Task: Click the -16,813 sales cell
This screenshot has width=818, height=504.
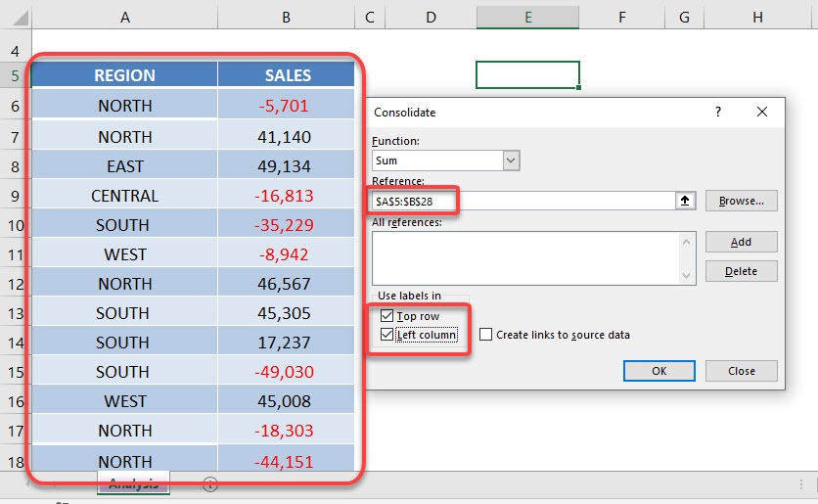Action: (287, 196)
